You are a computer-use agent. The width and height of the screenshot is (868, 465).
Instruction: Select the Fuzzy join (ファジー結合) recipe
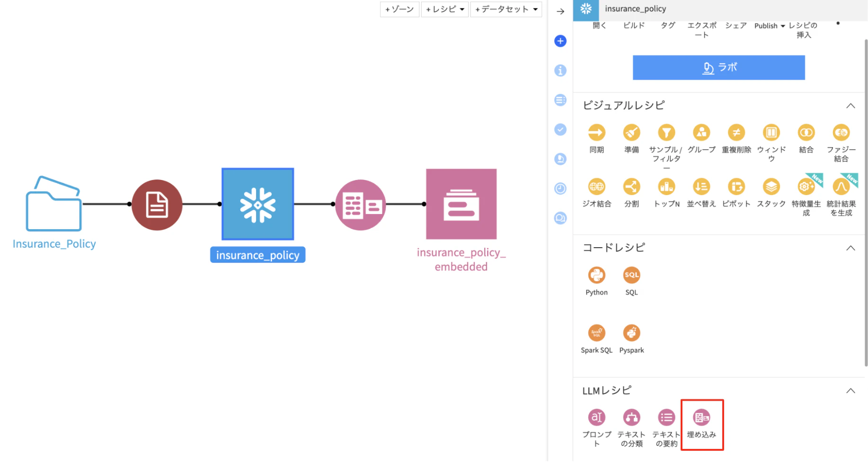(841, 133)
